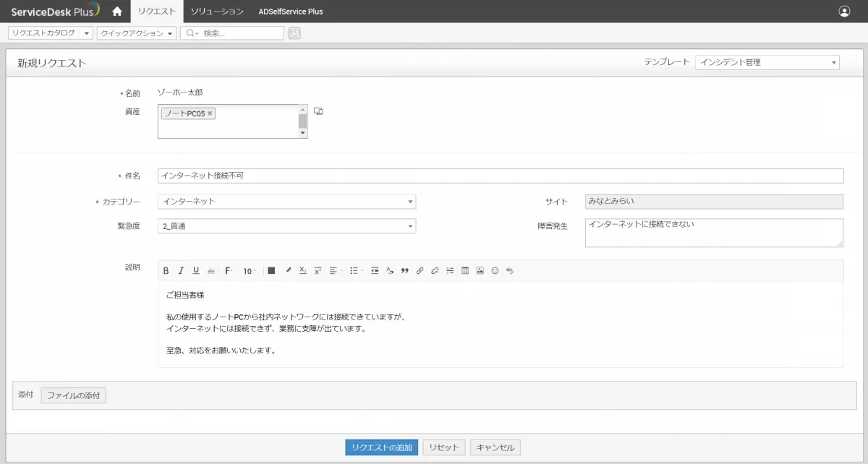
Task: Open the リクエストカタログ dropdown
Action: pyautogui.click(x=50, y=33)
